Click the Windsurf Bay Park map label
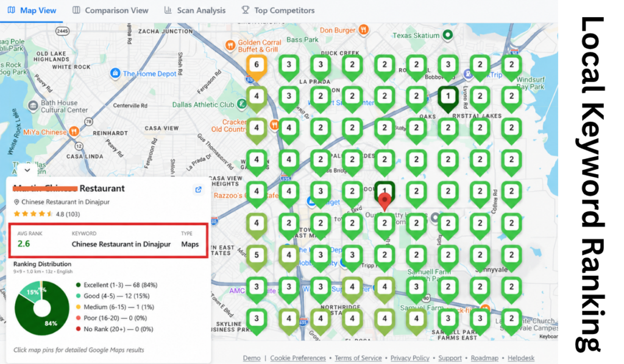This screenshot has width=624, height=364. pos(531,83)
